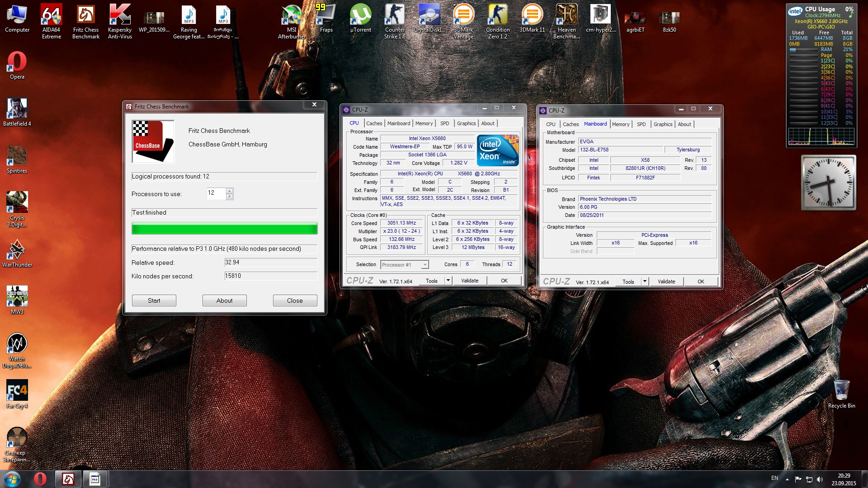Viewport: 868px width, 488px height.
Task: Click the desktop clock gadget
Action: (829, 183)
